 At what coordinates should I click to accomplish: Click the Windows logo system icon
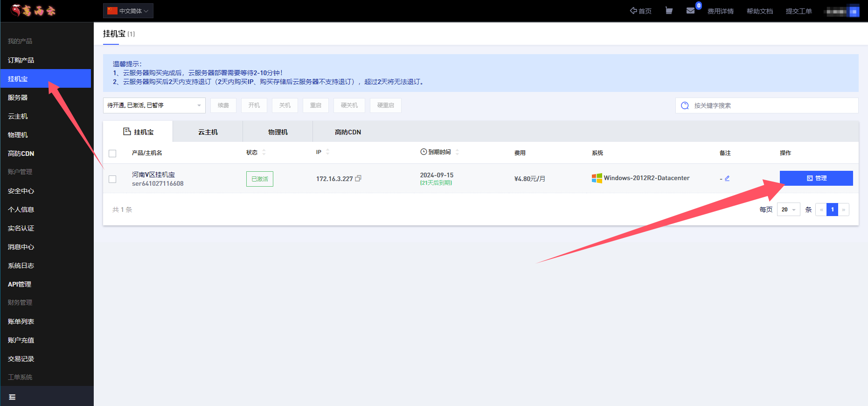(597, 178)
